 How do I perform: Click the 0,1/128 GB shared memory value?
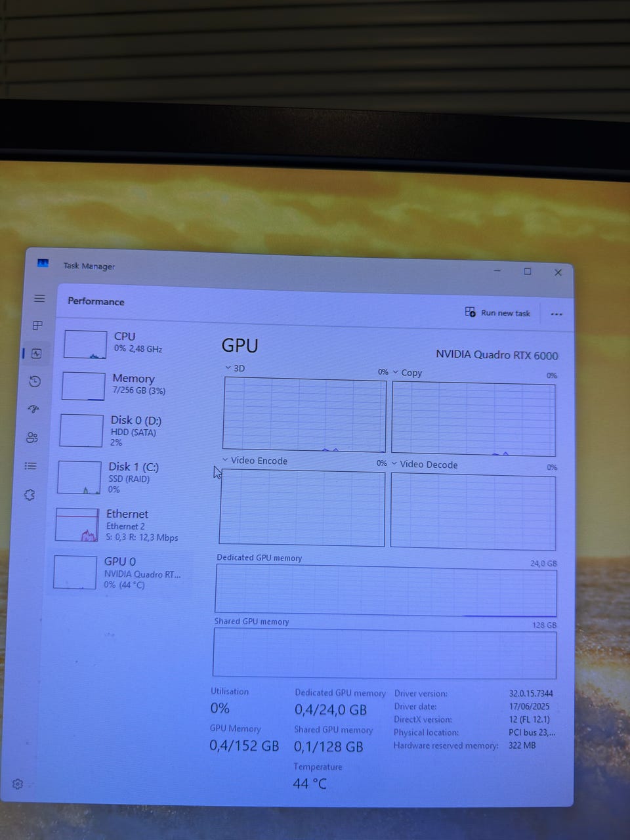pyautogui.click(x=328, y=747)
